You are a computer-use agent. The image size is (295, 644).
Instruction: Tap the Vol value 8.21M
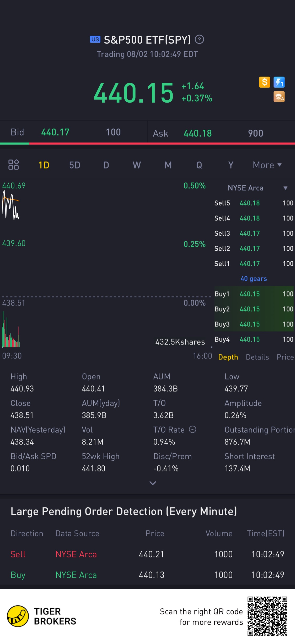click(x=93, y=442)
